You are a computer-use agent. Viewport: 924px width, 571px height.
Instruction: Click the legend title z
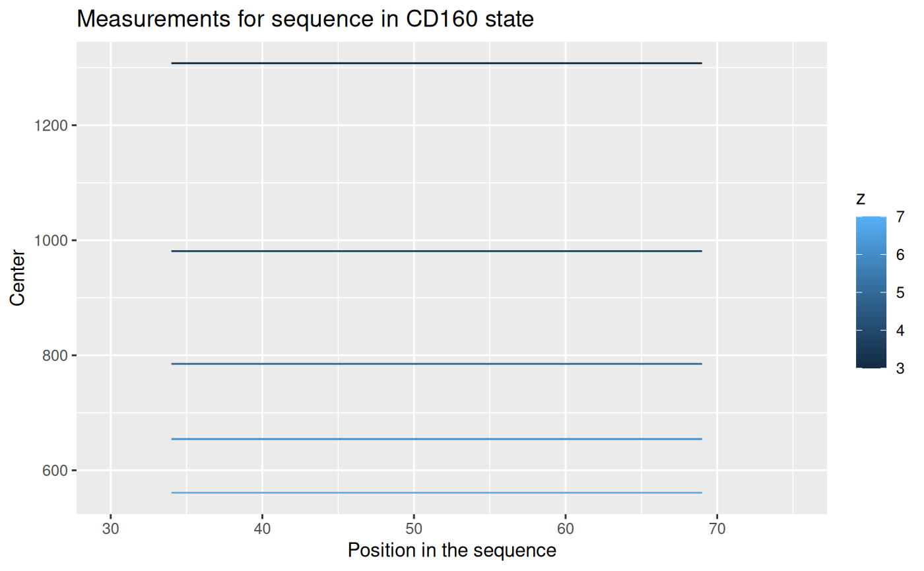pyautogui.click(x=861, y=199)
